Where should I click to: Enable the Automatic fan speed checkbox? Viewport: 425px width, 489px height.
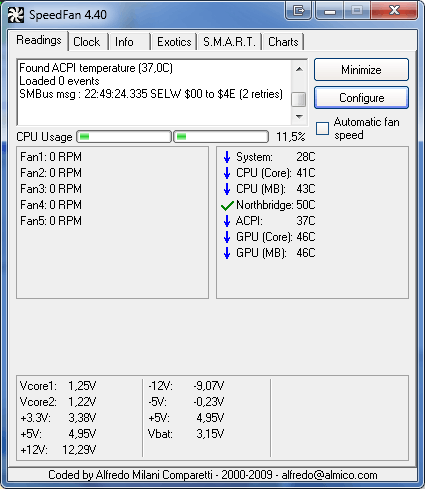click(322, 128)
